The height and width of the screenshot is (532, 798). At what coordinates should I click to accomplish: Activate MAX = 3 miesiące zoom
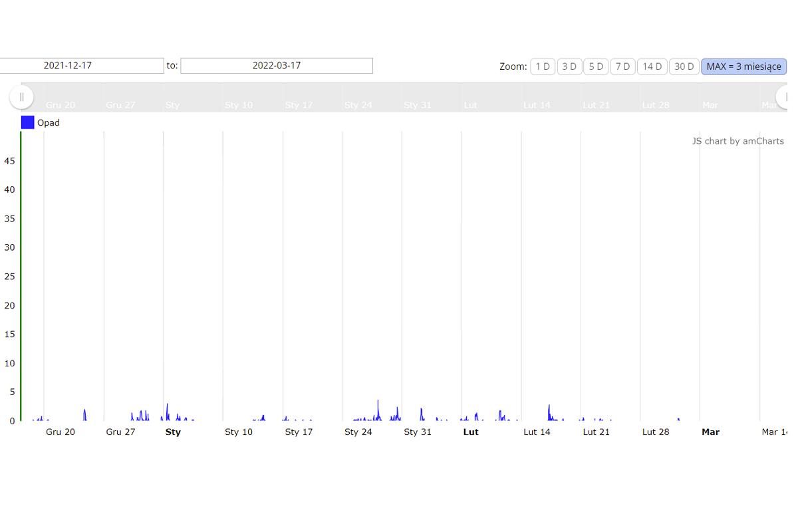pyautogui.click(x=743, y=66)
